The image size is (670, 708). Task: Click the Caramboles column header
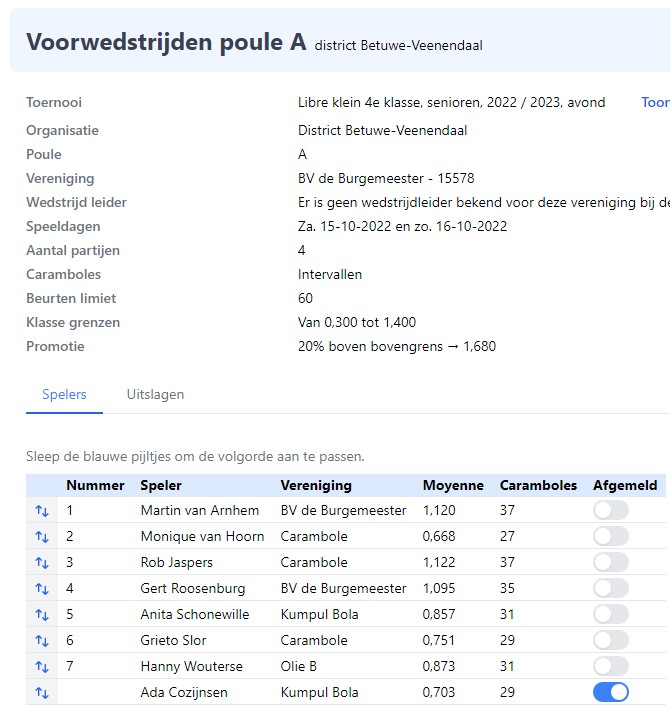[x=538, y=485]
